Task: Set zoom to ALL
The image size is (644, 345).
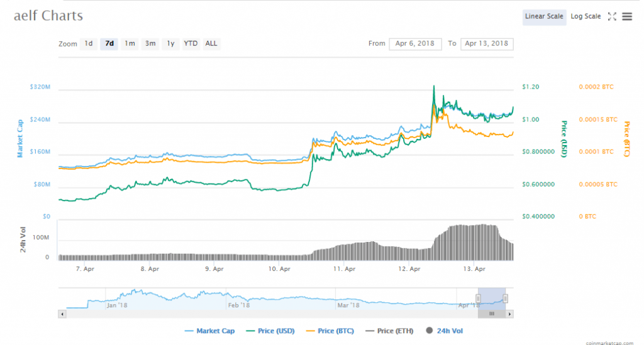Action: [211, 43]
